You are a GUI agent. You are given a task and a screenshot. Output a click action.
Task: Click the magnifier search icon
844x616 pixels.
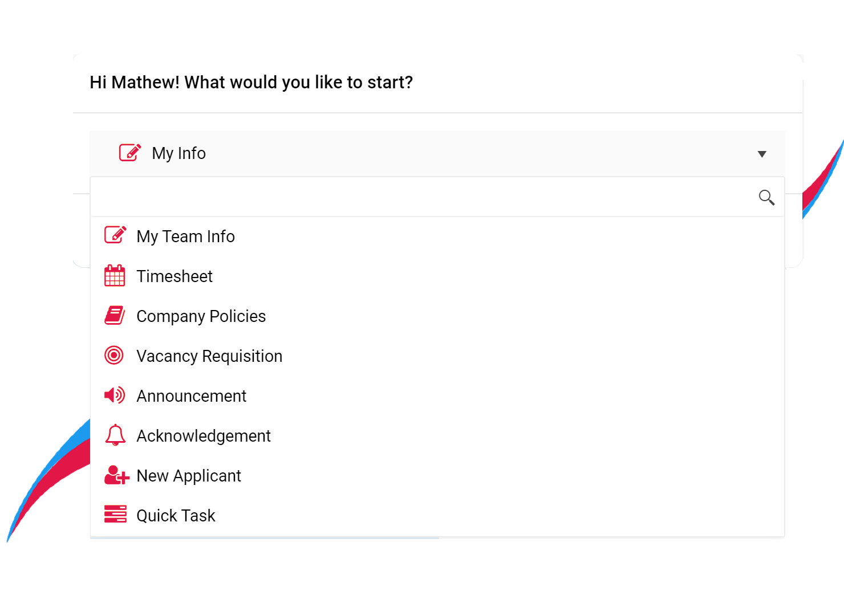[x=766, y=197]
